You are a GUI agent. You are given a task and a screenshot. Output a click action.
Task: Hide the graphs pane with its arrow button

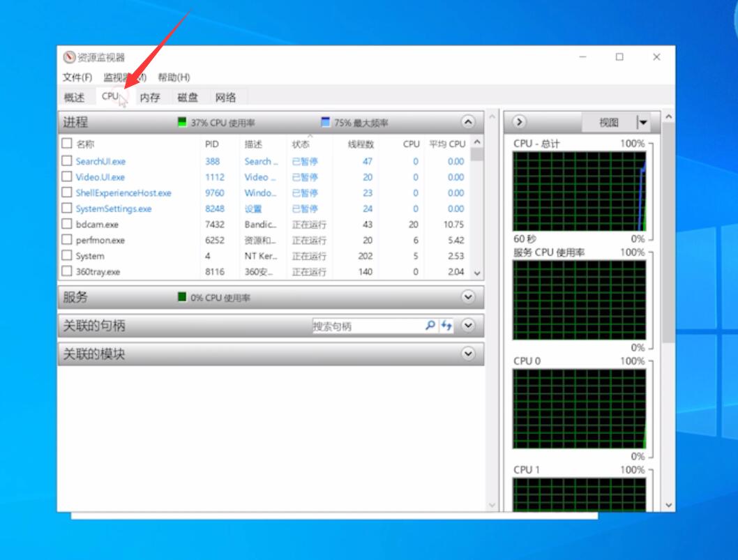(x=519, y=122)
